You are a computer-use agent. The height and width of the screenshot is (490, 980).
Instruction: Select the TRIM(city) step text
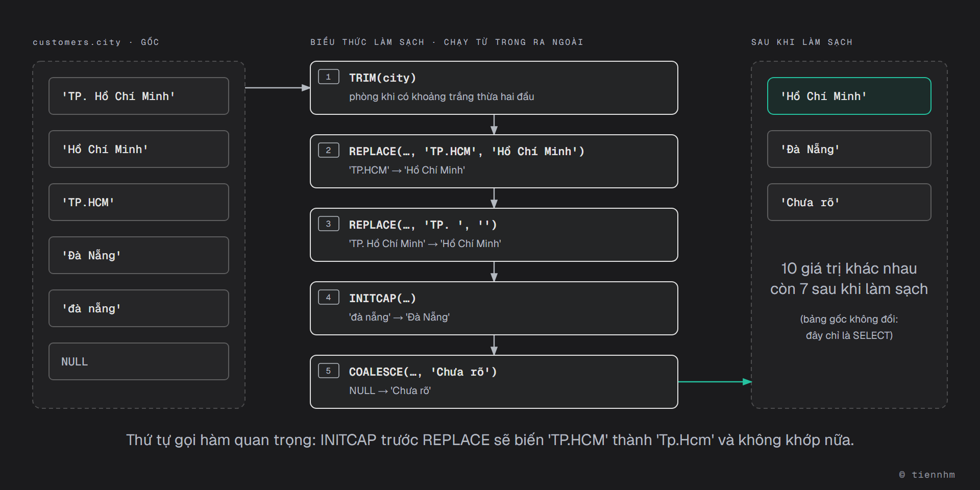point(382,78)
